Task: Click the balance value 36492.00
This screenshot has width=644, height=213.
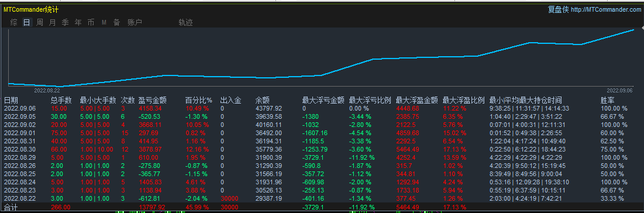Action: [268, 133]
